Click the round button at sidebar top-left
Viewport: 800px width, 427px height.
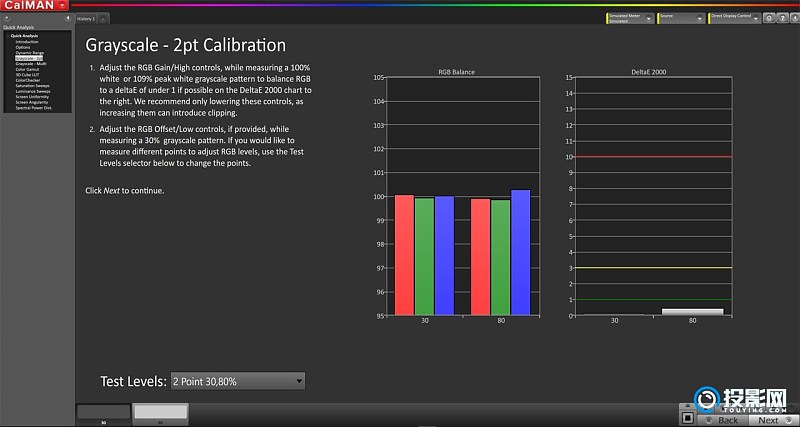point(7,18)
